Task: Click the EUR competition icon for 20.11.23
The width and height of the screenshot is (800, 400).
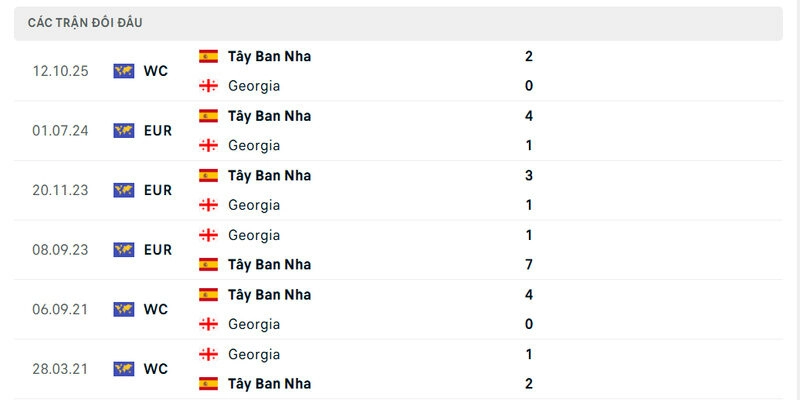Action: click(x=124, y=190)
